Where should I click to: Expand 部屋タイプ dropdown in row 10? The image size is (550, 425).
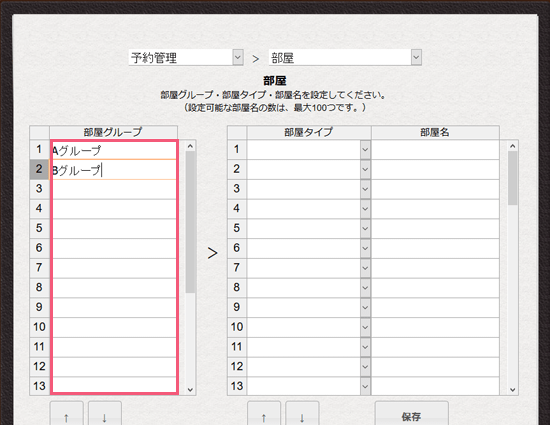click(x=365, y=328)
